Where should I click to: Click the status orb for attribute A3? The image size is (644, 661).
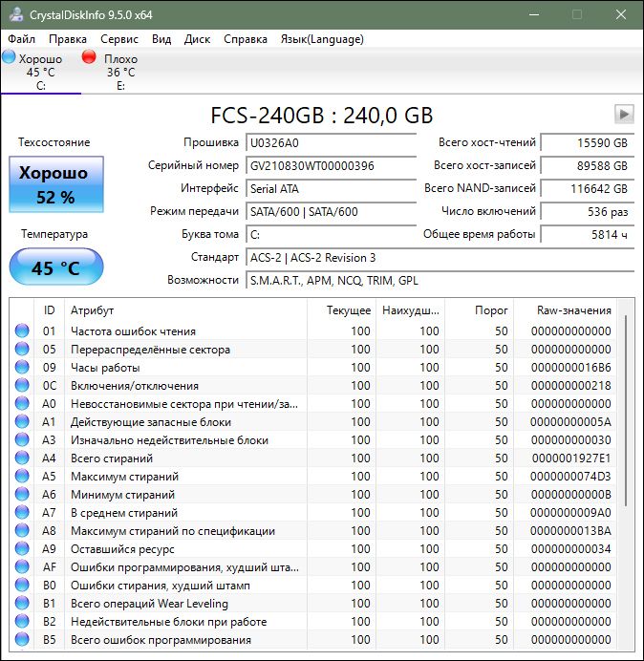click(x=22, y=439)
